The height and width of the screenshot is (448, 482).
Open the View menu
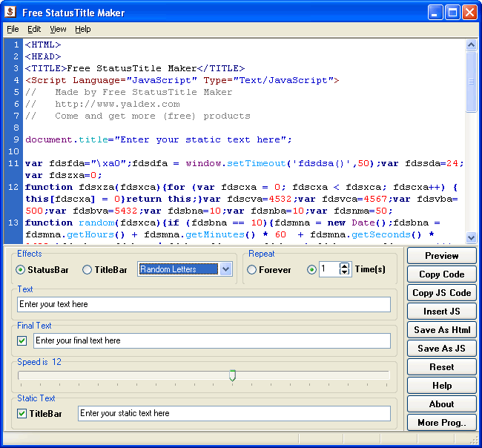tap(58, 29)
